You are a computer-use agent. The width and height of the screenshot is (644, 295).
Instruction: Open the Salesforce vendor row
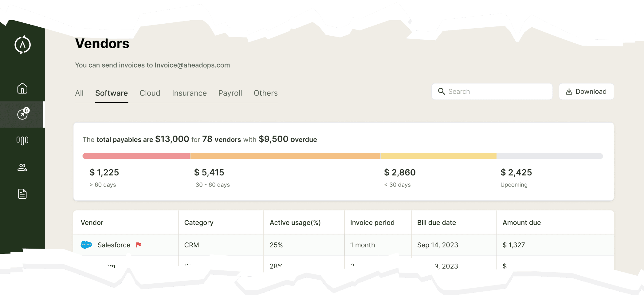coord(344,245)
